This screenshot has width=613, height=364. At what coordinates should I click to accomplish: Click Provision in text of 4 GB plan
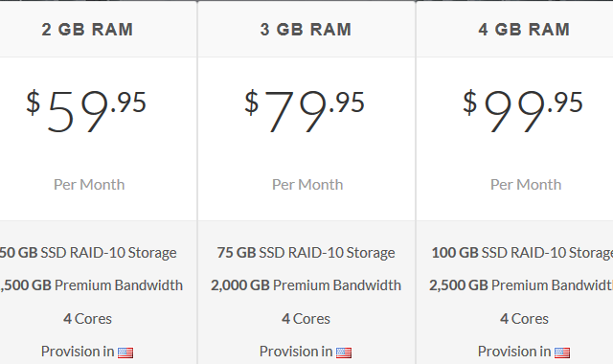514,352
